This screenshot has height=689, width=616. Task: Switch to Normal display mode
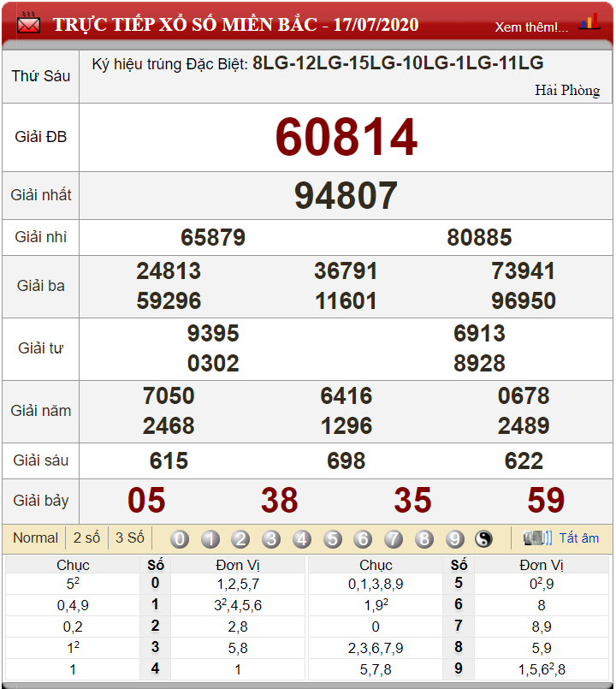coord(35,538)
